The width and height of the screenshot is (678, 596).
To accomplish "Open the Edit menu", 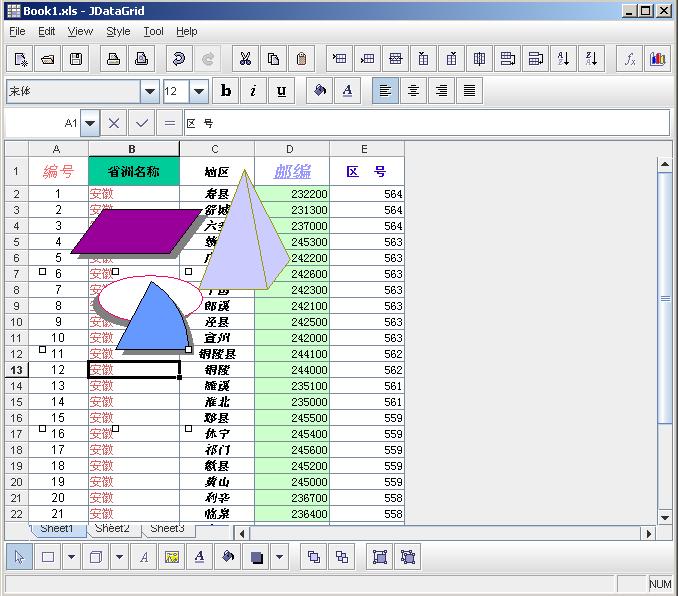I will click(46, 32).
